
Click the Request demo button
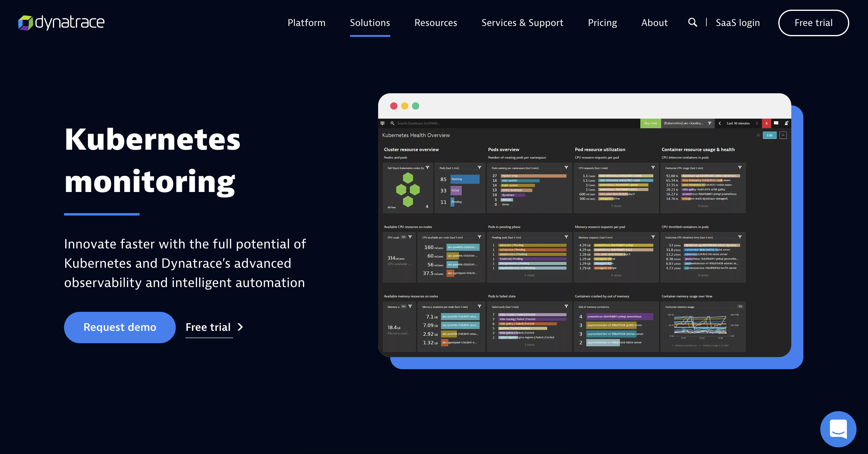120,327
